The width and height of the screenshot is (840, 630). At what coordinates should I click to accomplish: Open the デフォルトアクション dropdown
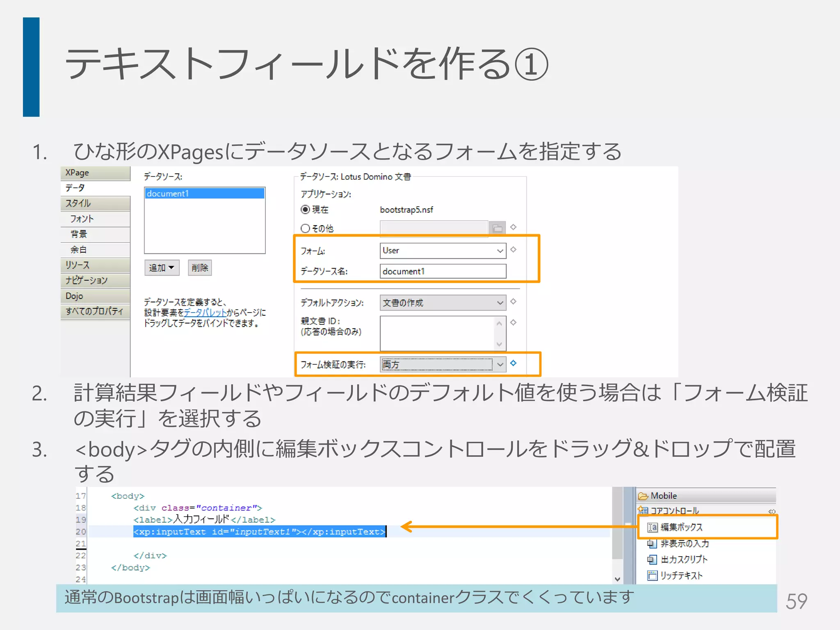[443, 303]
